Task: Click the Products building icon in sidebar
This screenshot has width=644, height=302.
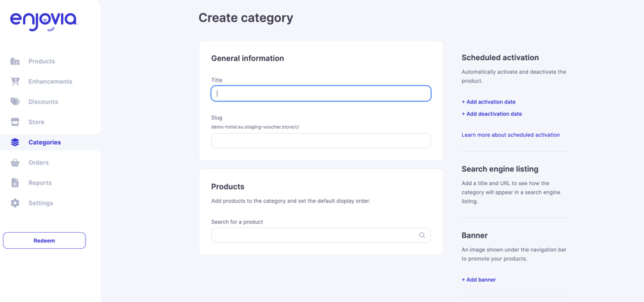Action: pos(15,62)
